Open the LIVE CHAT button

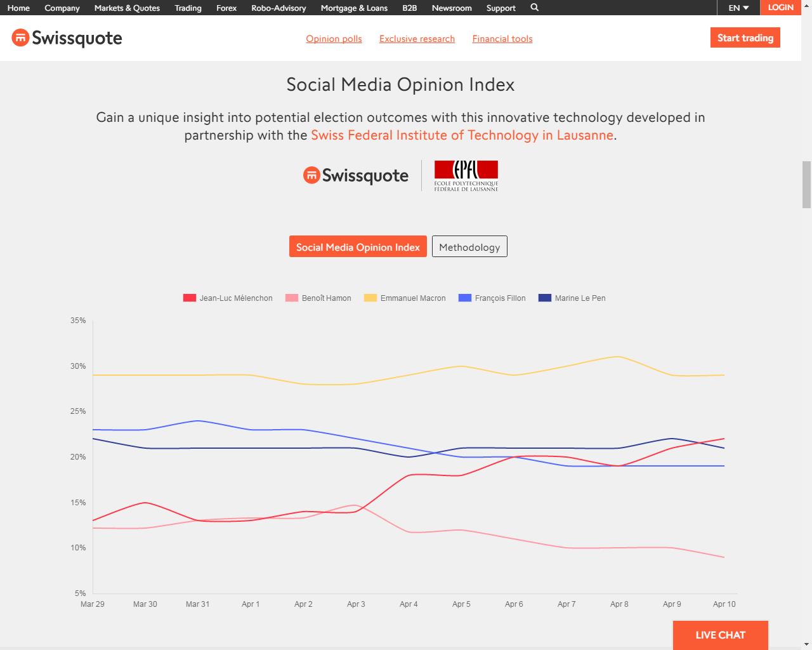721,635
